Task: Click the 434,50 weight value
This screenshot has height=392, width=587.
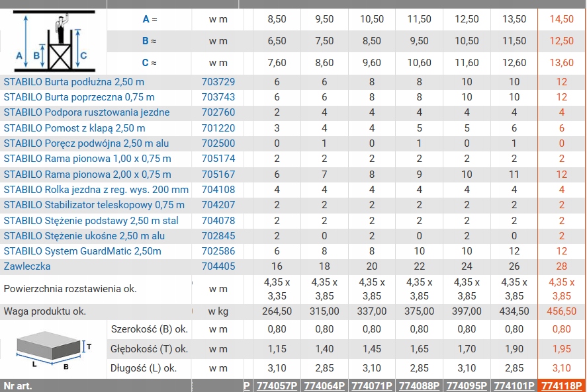Action: (x=514, y=311)
